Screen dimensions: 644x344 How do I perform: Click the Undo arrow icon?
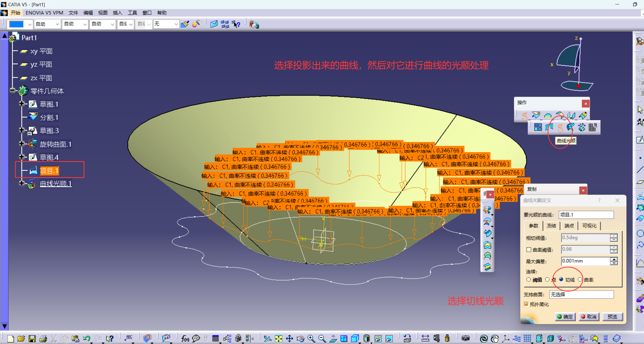[x=86, y=338]
